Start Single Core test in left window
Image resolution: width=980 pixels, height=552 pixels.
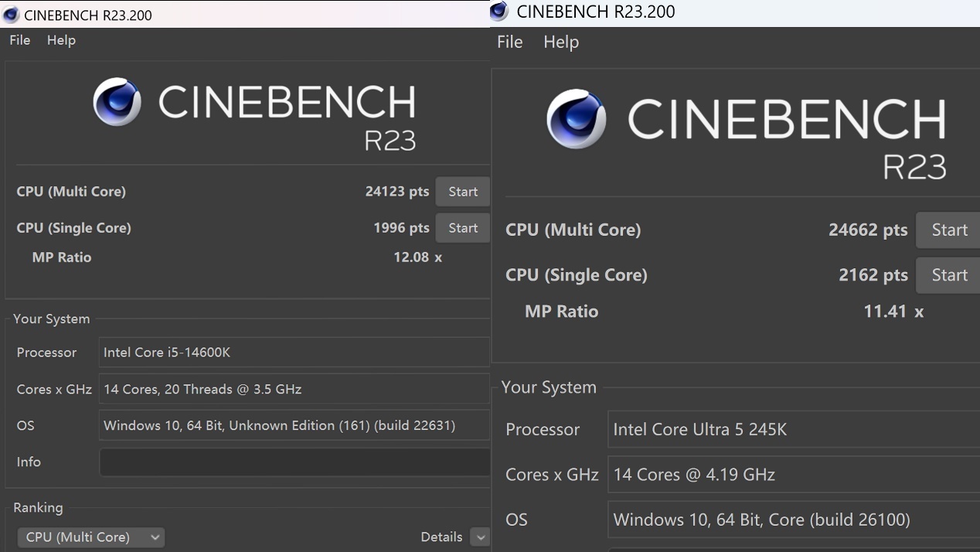click(x=463, y=228)
